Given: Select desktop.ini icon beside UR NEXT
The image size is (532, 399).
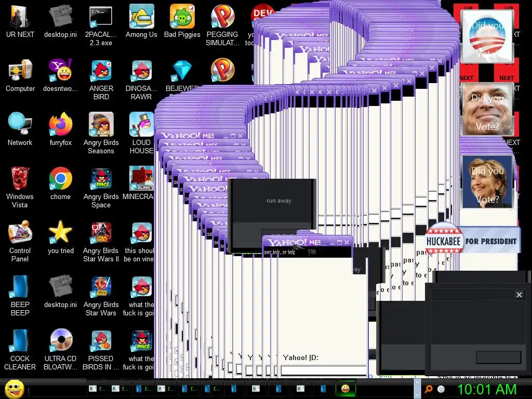Looking at the screenshot, I should tap(60, 20).
